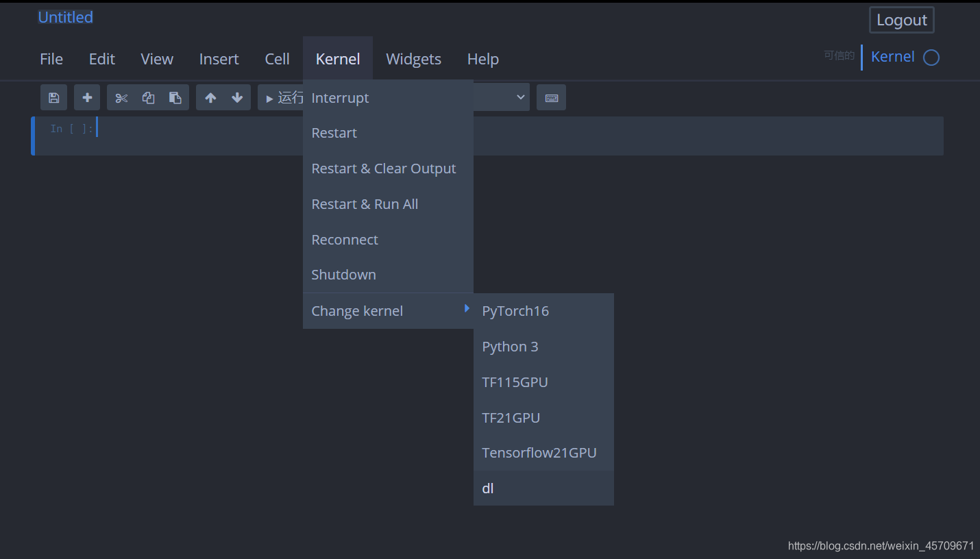Click the 可信的 trusted notebook indicator
The width and height of the screenshot is (980, 559).
point(839,56)
